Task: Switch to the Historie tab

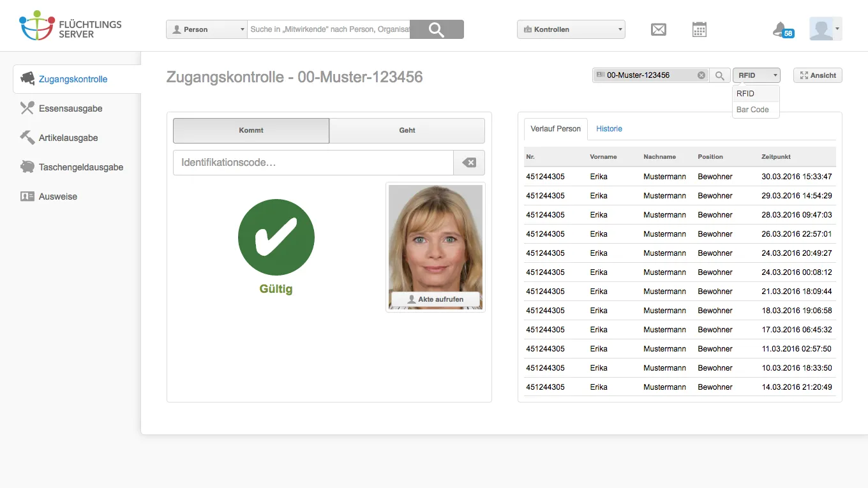Action: [x=610, y=129]
